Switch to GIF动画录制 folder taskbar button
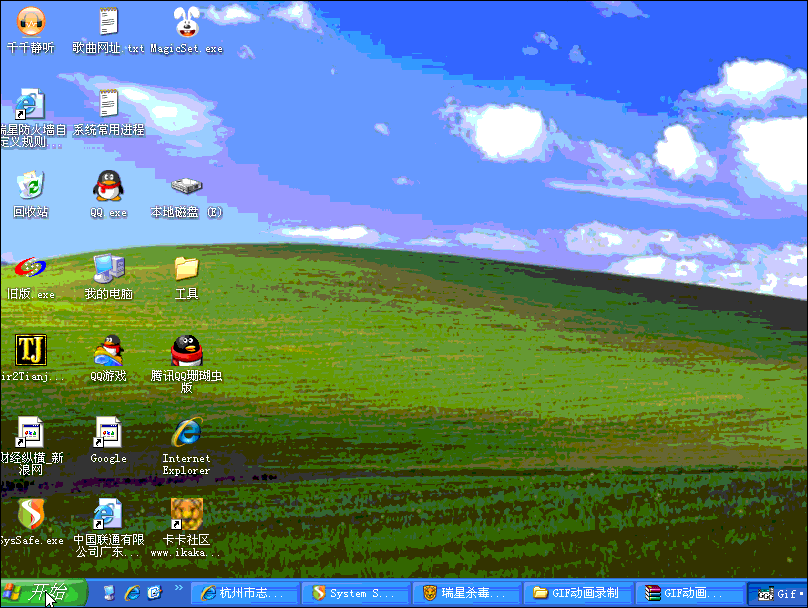 coord(579,593)
